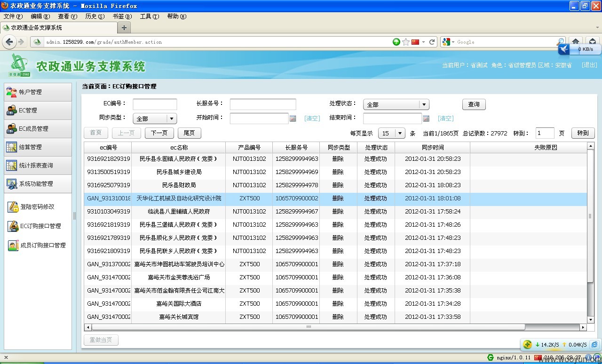Click the 尾页 button

click(189, 133)
